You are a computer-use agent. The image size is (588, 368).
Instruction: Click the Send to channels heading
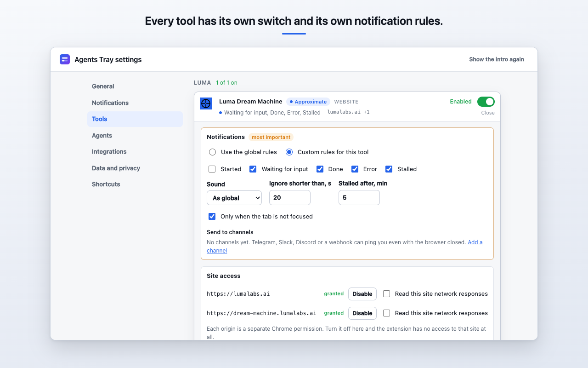click(x=230, y=232)
